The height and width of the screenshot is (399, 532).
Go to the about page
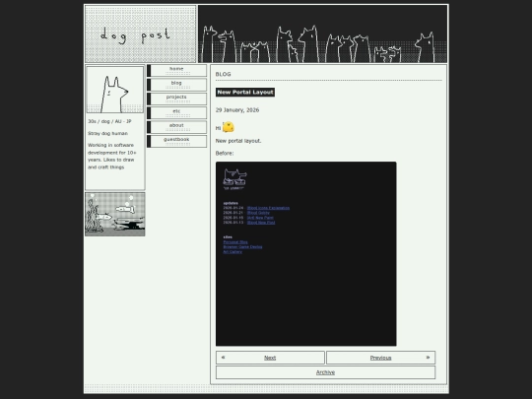(176, 127)
